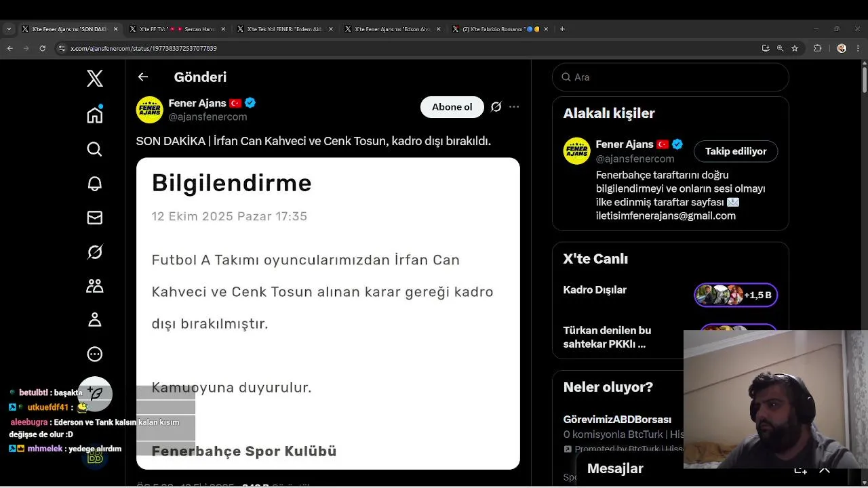This screenshot has height=488, width=868.
Task: Click Kadro Dışılar listener avatars pill
Action: [x=736, y=295]
